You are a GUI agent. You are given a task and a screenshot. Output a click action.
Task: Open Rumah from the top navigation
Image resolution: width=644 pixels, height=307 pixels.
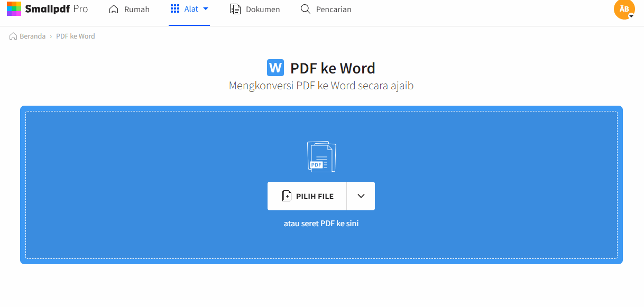point(129,9)
